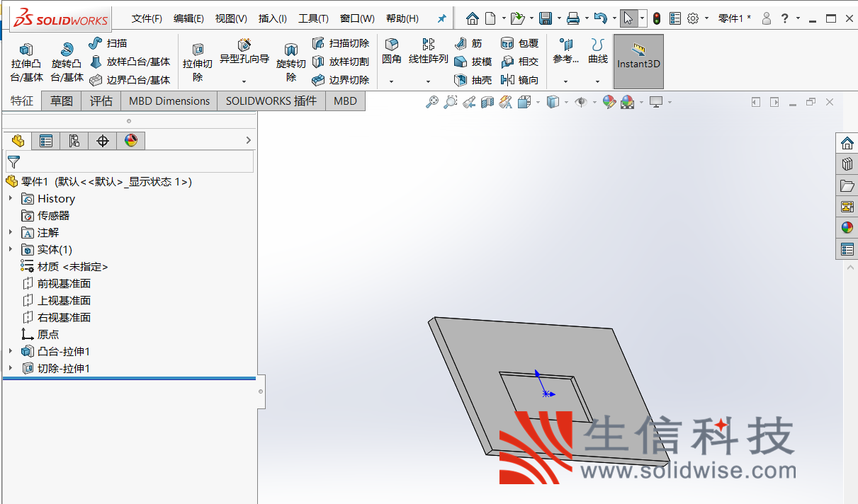Click the Mirror (镜向) tool
This screenshot has height=504, width=858.
click(519, 80)
